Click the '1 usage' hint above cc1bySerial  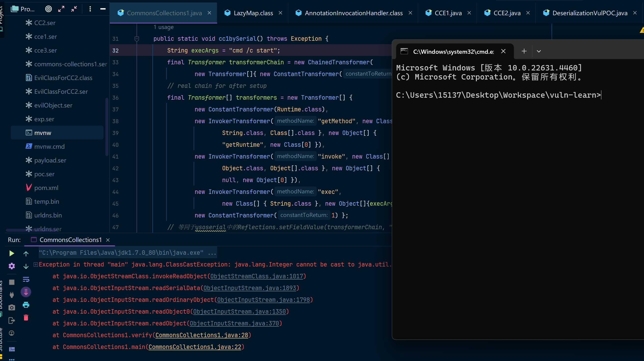click(x=164, y=27)
